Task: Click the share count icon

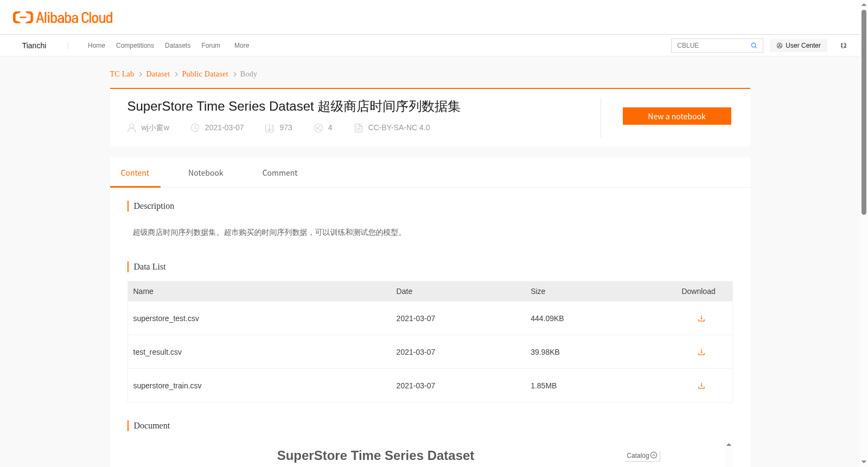Action: tap(318, 128)
